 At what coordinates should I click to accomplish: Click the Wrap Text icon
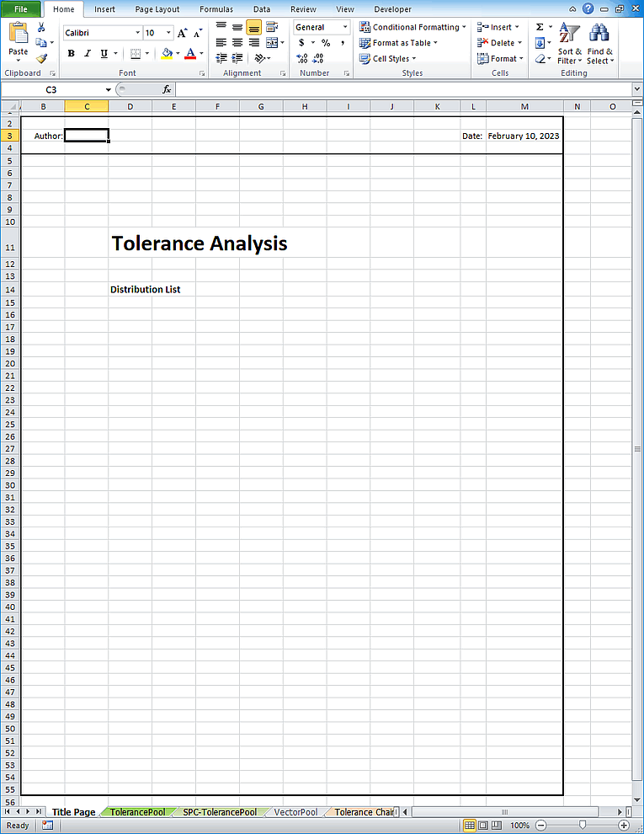point(271,27)
